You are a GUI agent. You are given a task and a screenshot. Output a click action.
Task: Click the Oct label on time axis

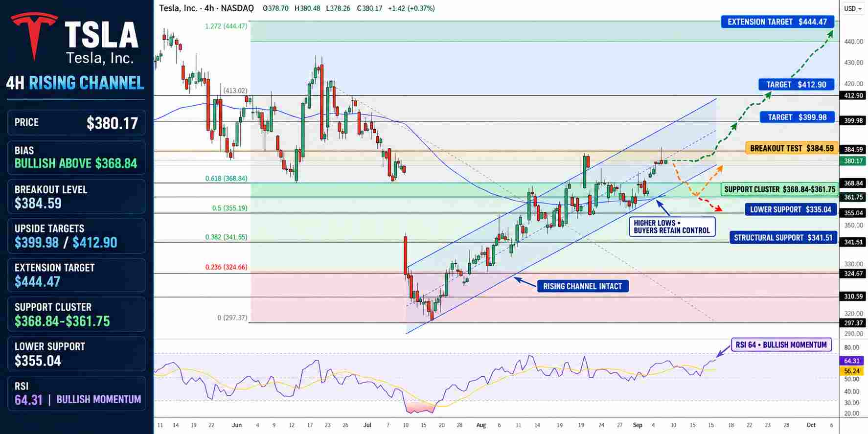tap(811, 425)
